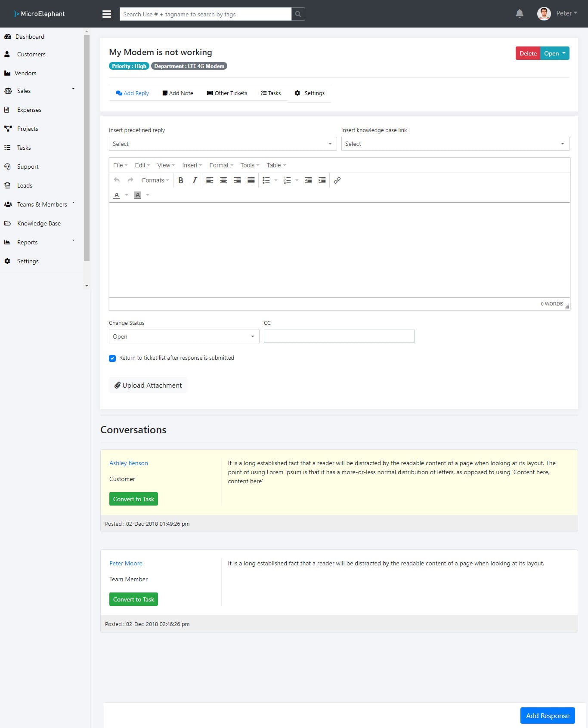Open the Format menu in the editor

[x=221, y=165]
